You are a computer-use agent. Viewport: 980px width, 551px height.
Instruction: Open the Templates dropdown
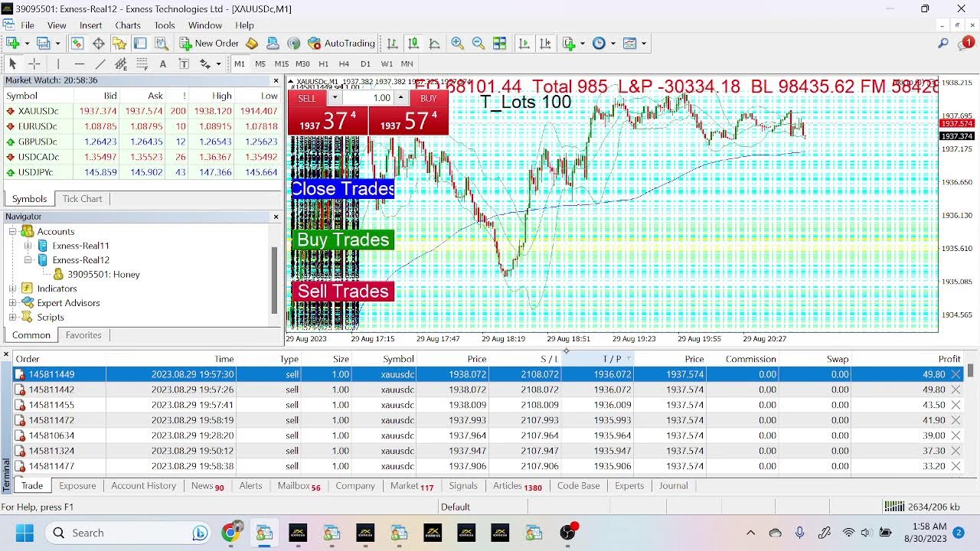click(644, 44)
